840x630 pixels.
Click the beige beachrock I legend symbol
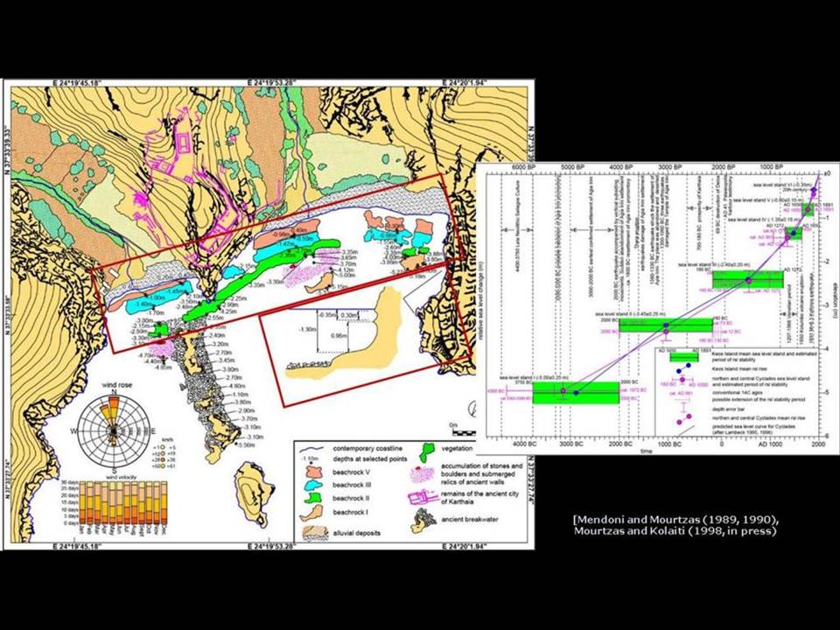point(311,513)
